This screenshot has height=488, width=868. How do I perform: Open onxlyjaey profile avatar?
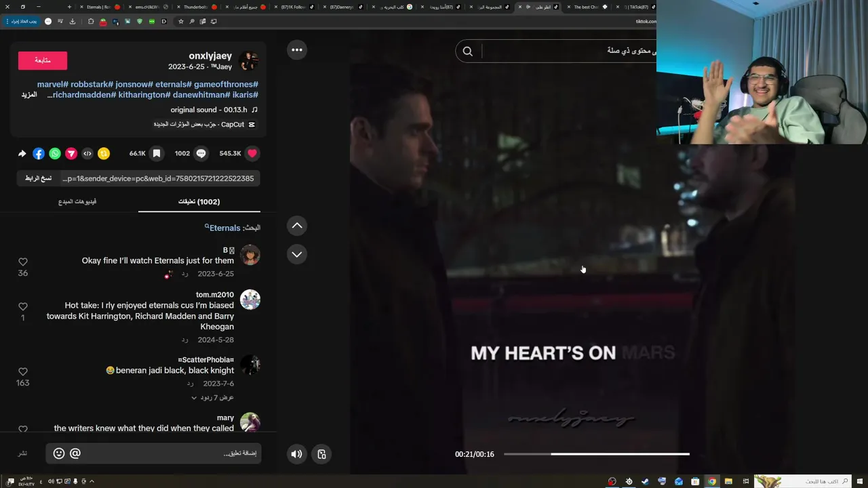pos(249,61)
